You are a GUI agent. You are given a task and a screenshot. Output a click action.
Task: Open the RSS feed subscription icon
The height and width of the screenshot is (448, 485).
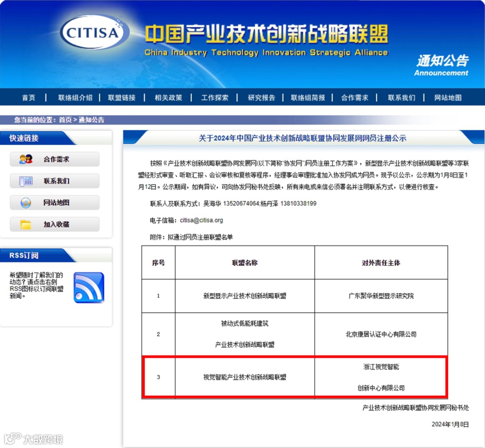click(x=89, y=288)
